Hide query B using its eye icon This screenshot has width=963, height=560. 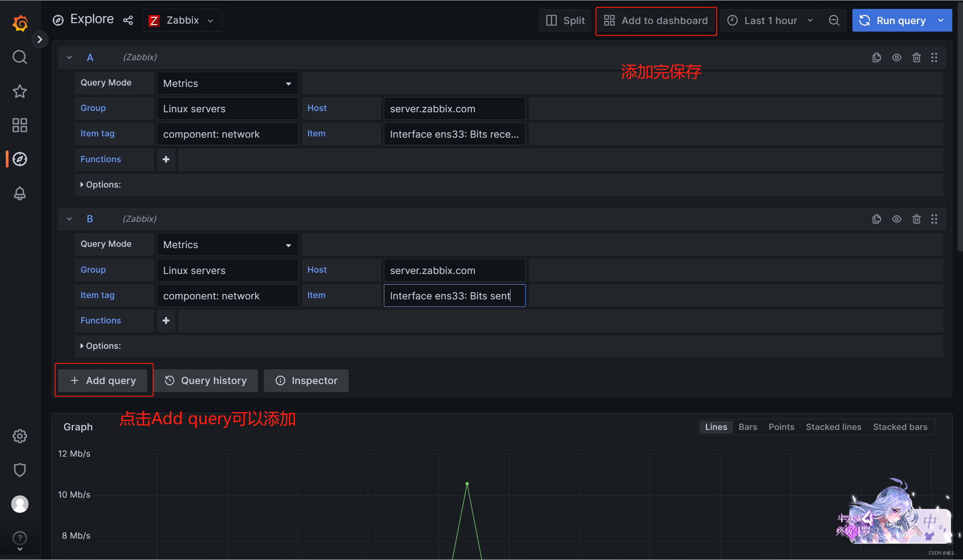pos(897,219)
